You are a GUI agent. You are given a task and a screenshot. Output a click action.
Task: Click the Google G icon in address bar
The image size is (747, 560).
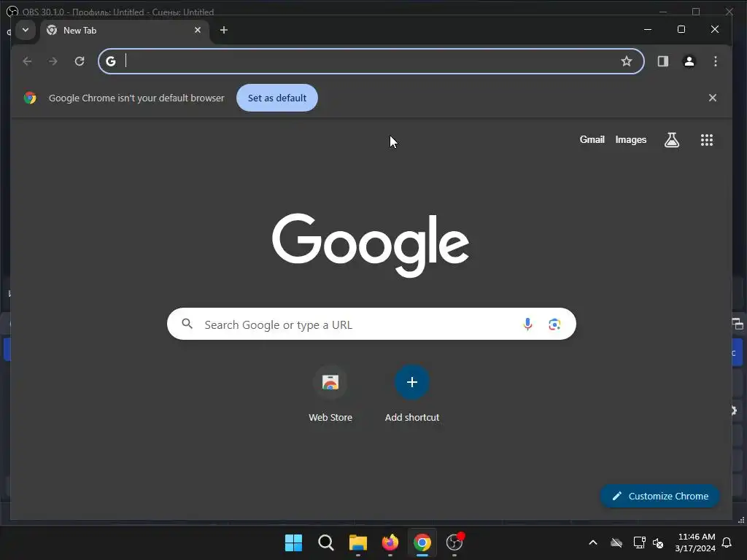tap(111, 61)
